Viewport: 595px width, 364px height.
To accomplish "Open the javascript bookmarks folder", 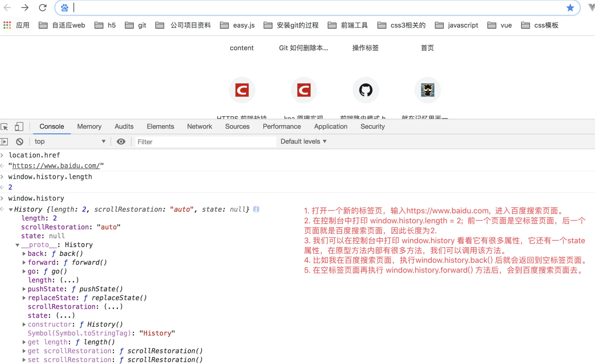I will point(456,25).
